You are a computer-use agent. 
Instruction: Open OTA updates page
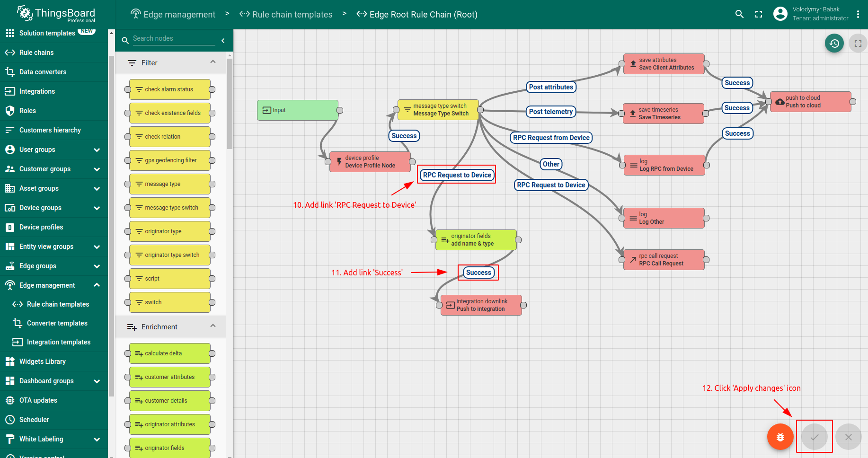click(54, 400)
